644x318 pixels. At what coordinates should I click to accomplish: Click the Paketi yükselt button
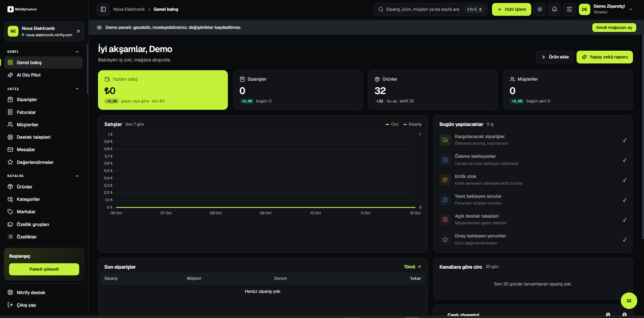pos(44,269)
